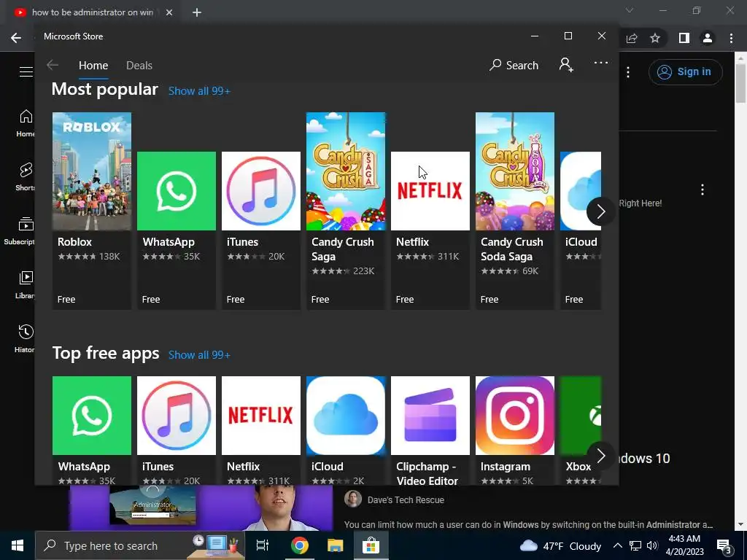Click YouTube Sign in button
This screenshot has height=560, width=747.
pyautogui.click(x=685, y=72)
